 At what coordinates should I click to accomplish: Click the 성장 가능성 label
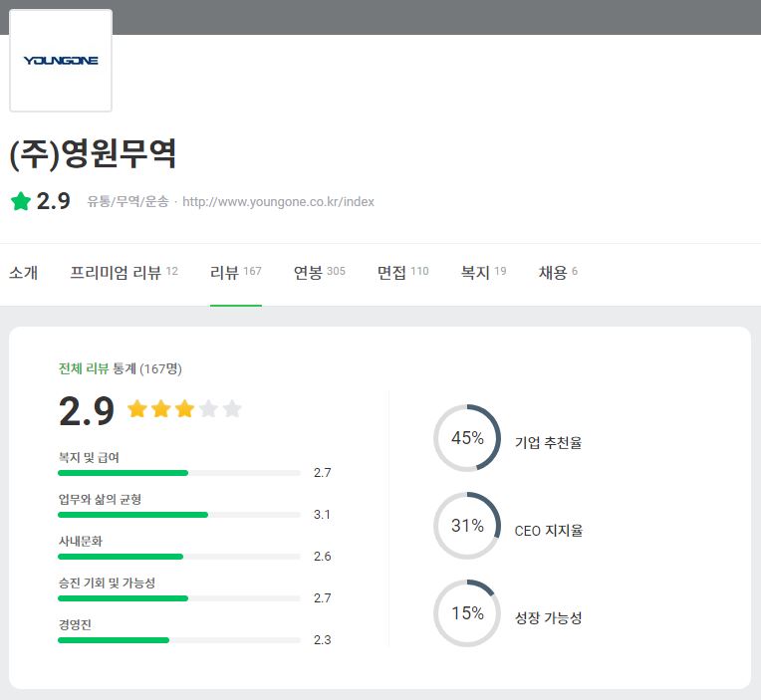548,617
